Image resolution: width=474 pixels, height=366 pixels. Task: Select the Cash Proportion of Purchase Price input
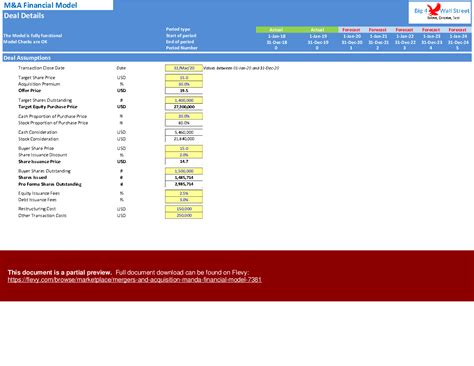click(184, 116)
